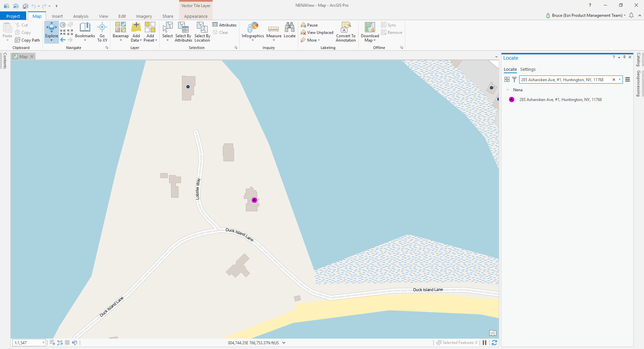
Task: Open the Navigate group options launcher
Action: pos(107,48)
